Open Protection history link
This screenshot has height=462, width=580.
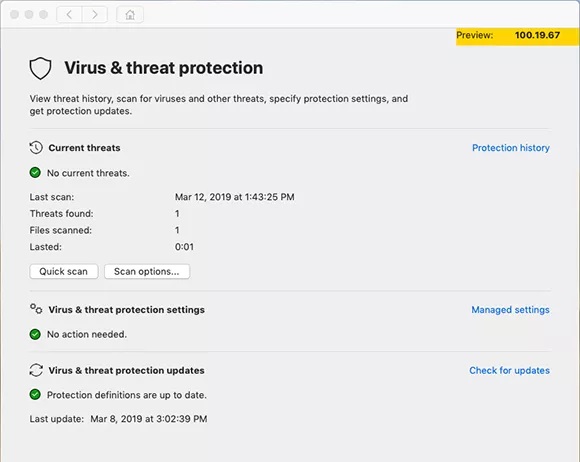[510, 148]
